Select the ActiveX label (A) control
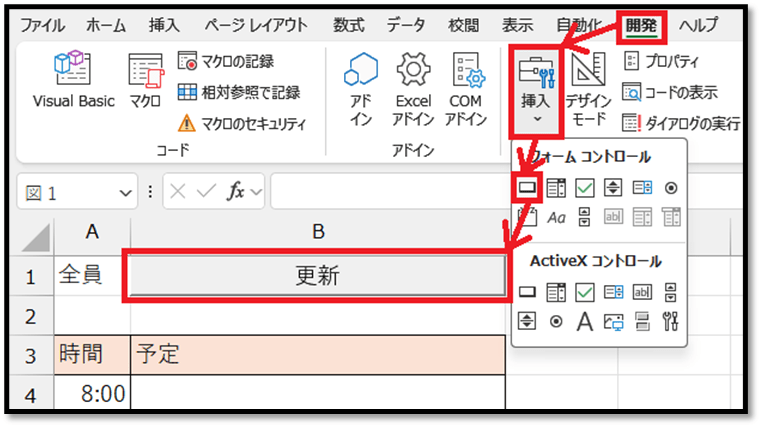The width and height of the screenshot is (761, 427). 585,321
